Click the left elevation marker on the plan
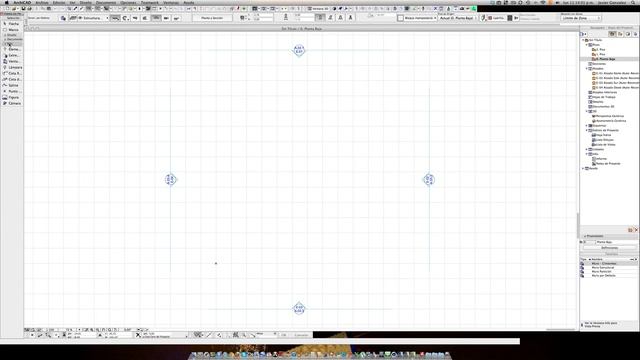The image size is (640, 360). (171, 179)
